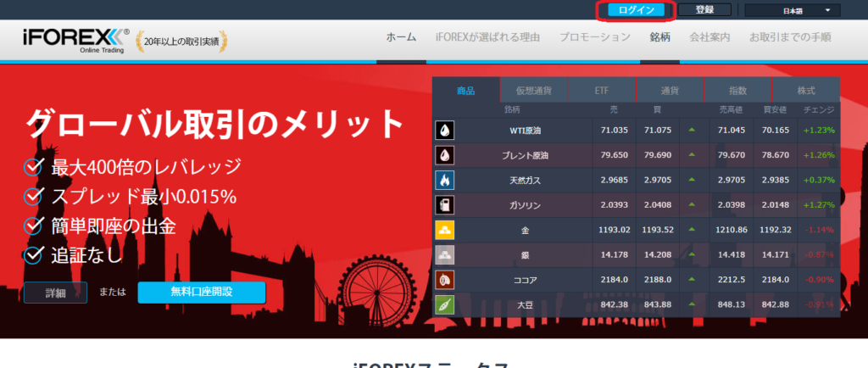Switch to the 通貨 tab

[x=670, y=91]
